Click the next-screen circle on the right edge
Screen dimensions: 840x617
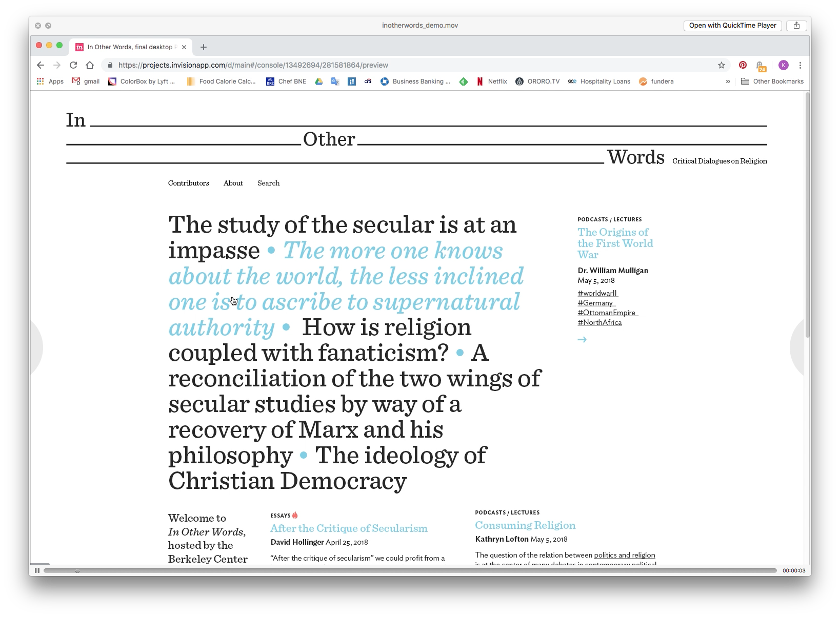pos(796,347)
